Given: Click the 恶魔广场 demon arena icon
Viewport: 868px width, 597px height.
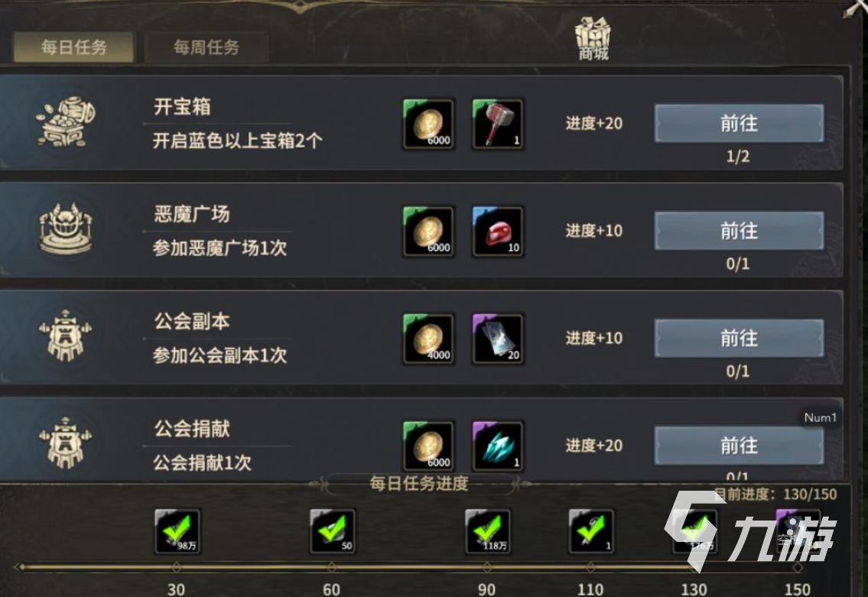Looking at the screenshot, I should coord(66,229).
